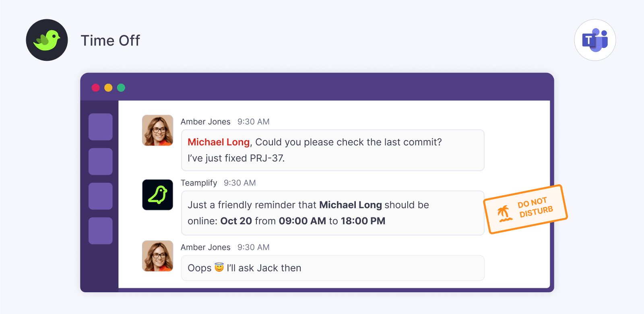Open the Microsoft Teams icon

(x=595, y=40)
